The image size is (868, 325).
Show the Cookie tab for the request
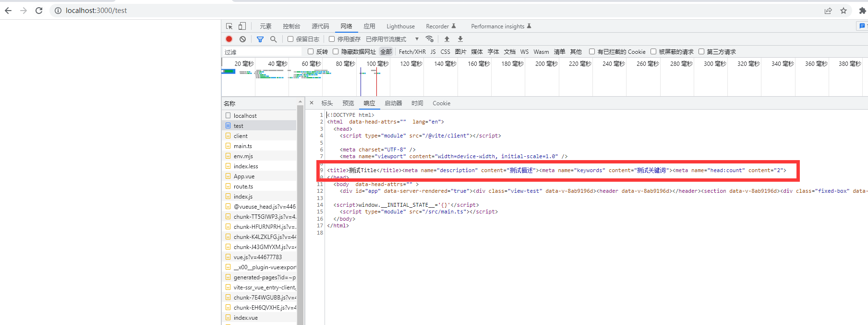pos(441,103)
